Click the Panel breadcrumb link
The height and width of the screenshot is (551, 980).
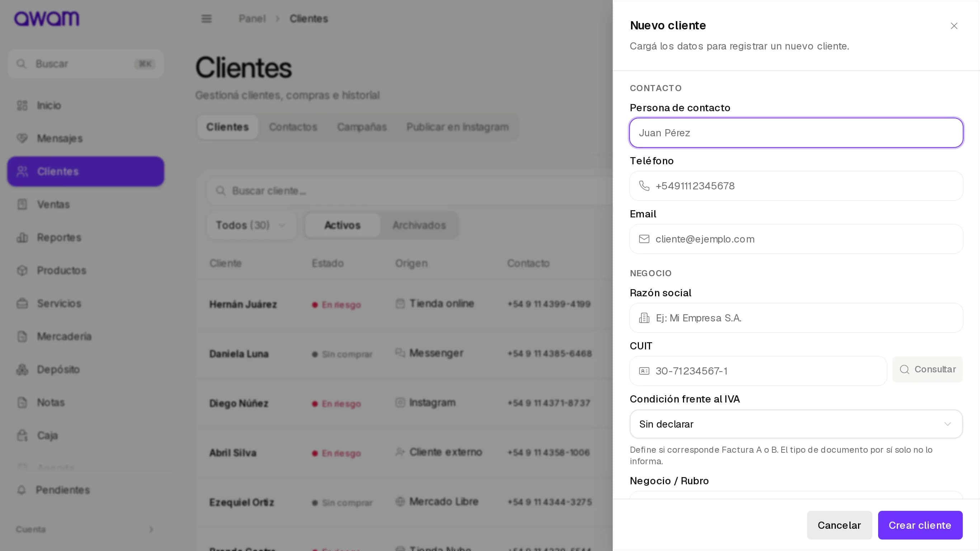coord(252,19)
